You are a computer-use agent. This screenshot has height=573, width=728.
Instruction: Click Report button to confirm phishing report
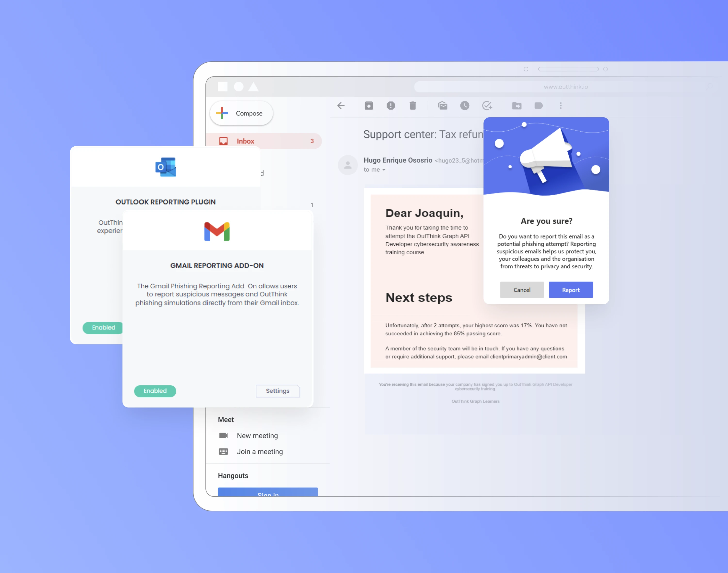point(569,290)
